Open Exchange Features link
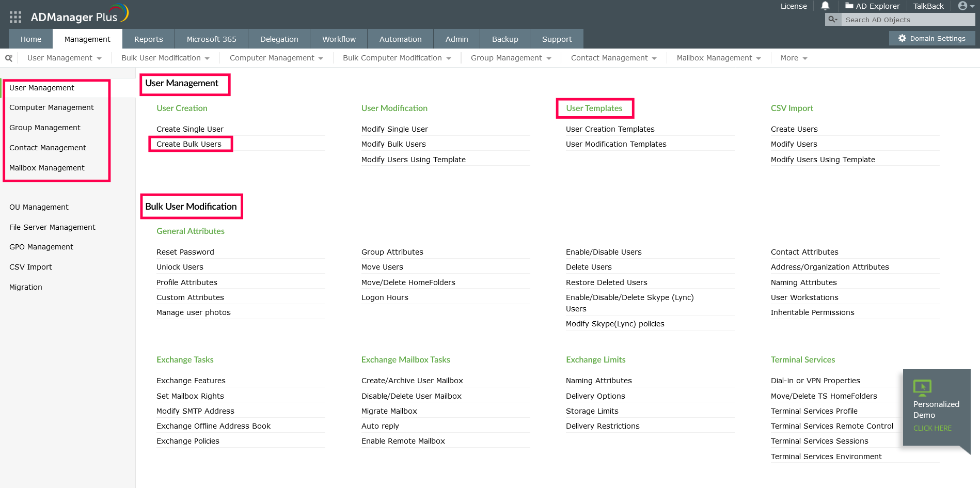Image resolution: width=980 pixels, height=488 pixels. click(191, 381)
